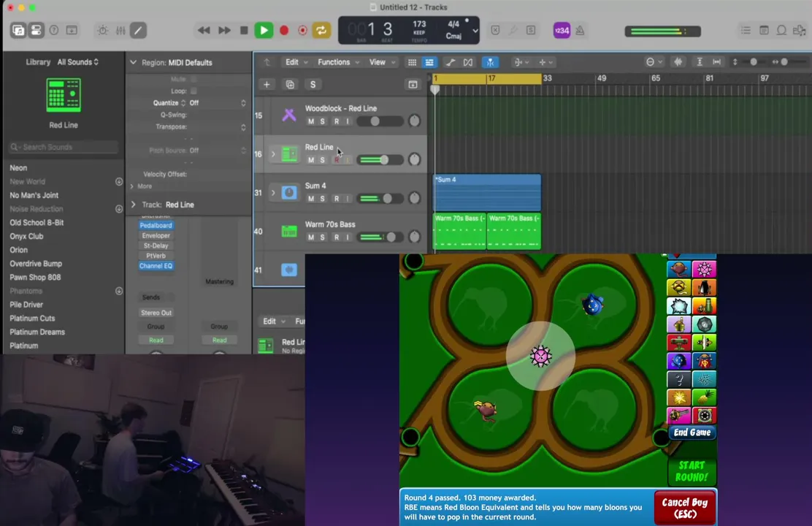
Task: Select the list view icon in Tracks toolbar
Action: 429,62
